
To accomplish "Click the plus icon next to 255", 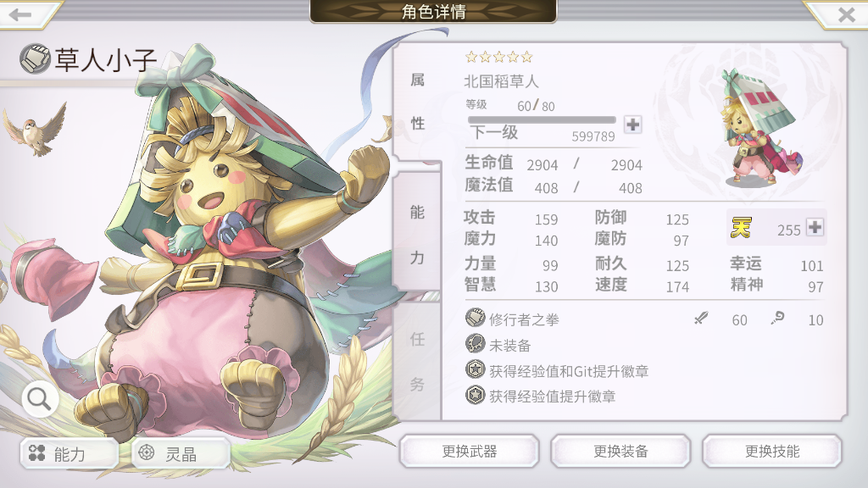I will [815, 227].
